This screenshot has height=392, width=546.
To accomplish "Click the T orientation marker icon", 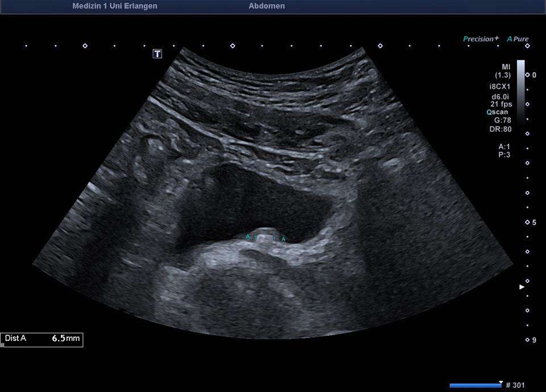I will [157, 53].
